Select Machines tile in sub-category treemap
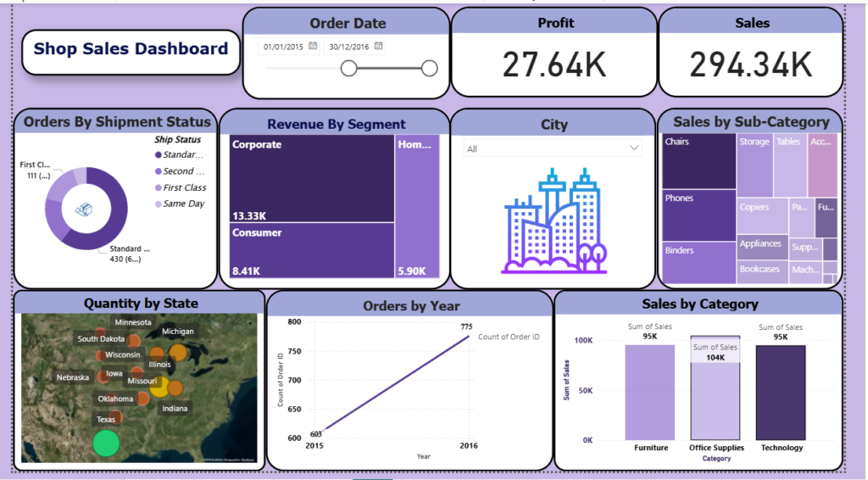The height and width of the screenshot is (480, 868). click(x=805, y=272)
